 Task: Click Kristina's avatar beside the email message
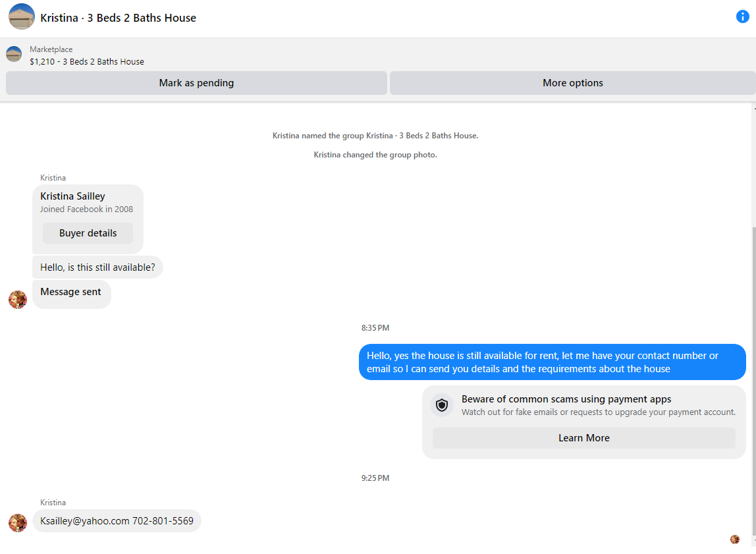click(18, 522)
